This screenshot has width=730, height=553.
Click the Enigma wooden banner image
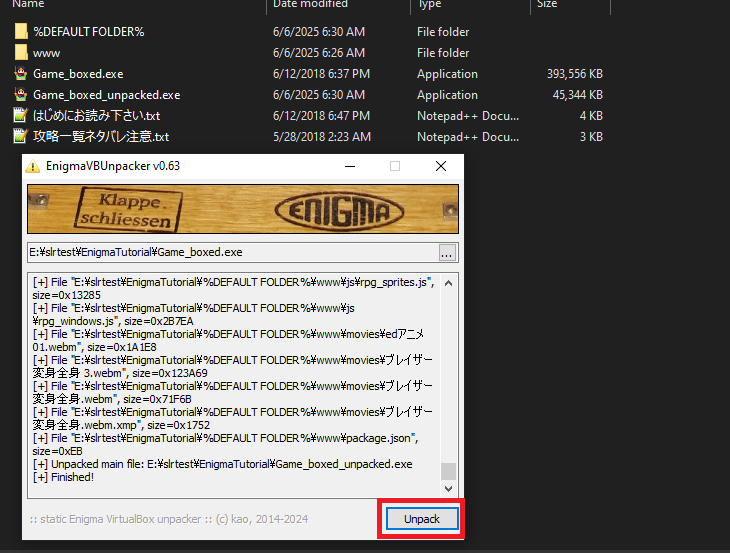pos(243,209)
